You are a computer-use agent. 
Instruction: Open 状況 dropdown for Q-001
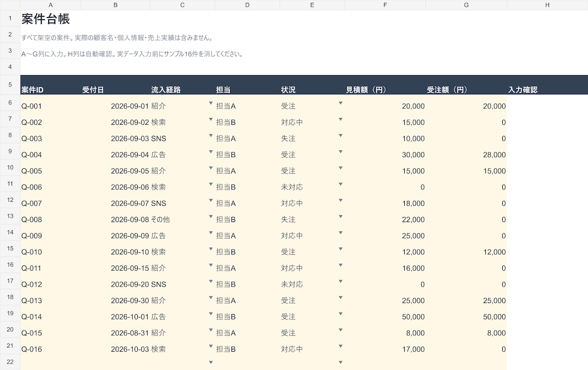340,103
